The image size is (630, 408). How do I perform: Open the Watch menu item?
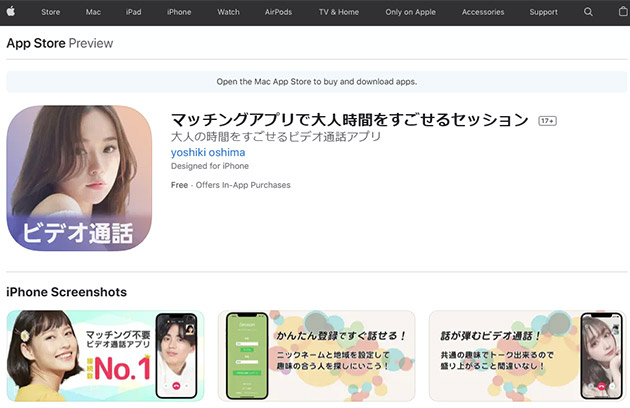pyautogui.click(x=228, y=12)
